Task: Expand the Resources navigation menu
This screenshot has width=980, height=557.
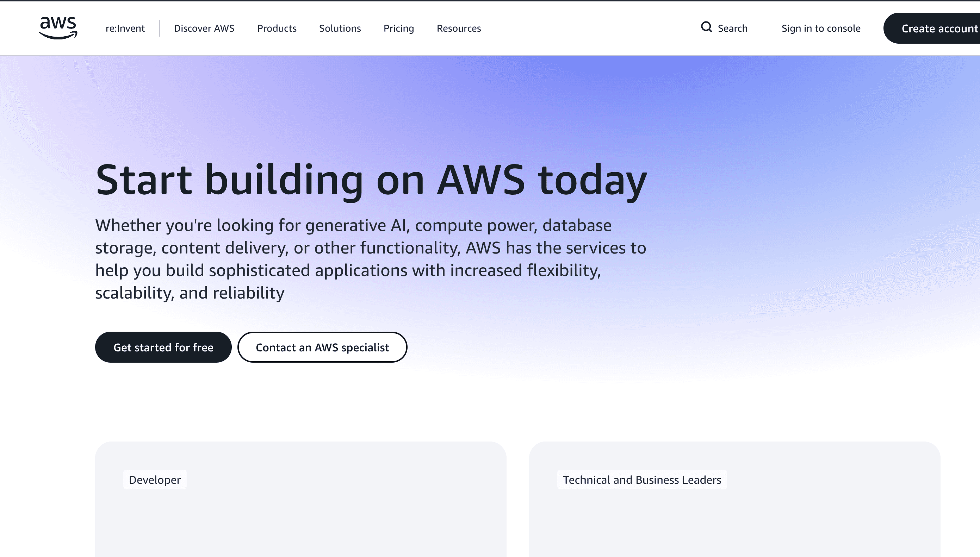Action: (x=458, y=28)
